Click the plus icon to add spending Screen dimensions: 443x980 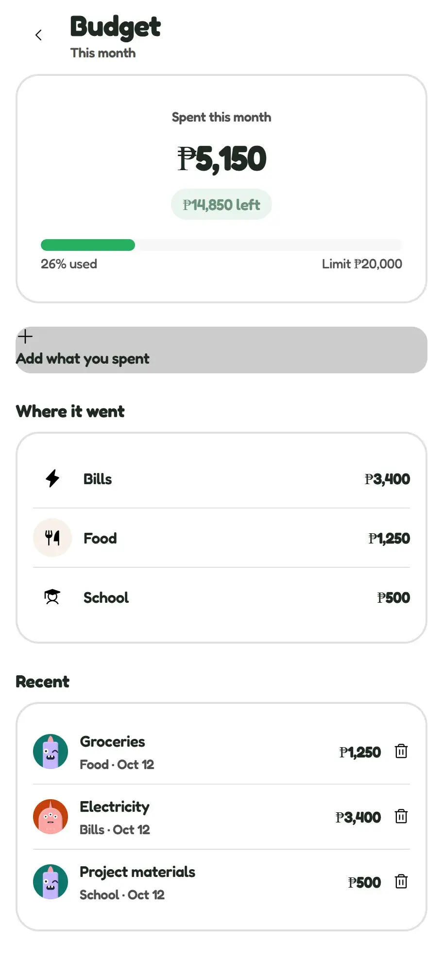(25, 336)
